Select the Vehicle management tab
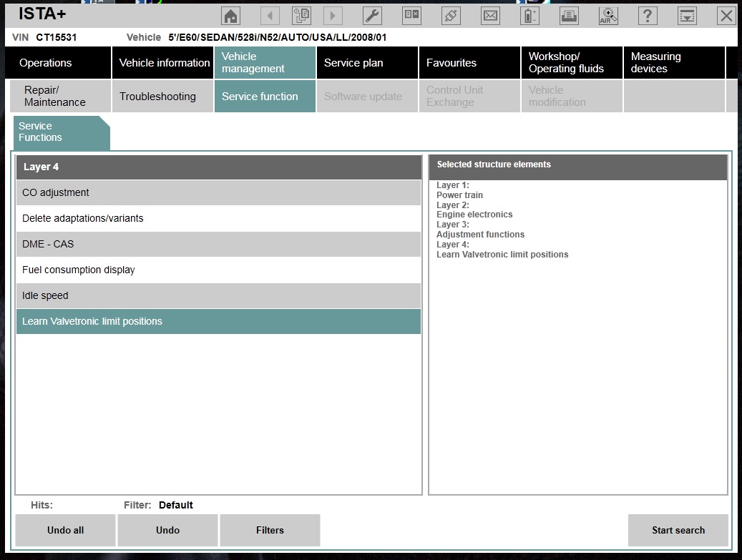The width and height of the screenshot is (742, 560). (265, 62)
